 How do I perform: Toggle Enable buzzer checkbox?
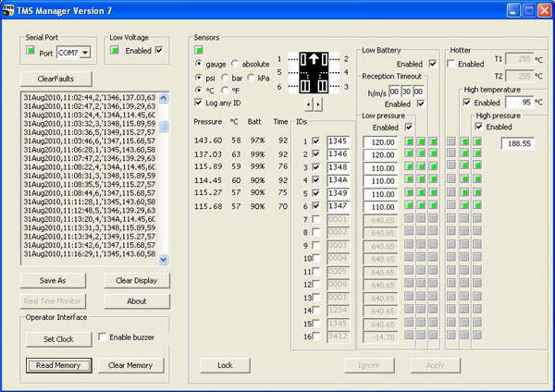point(102,337)
